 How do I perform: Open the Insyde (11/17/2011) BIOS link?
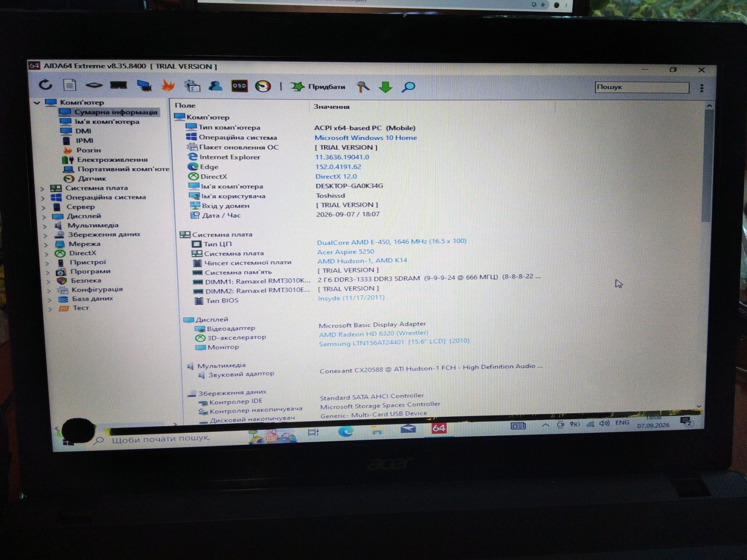click(351, 298)
